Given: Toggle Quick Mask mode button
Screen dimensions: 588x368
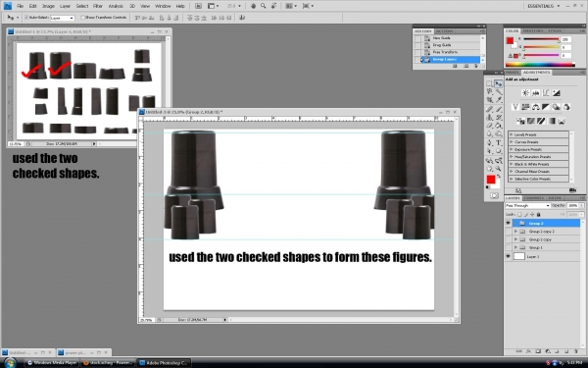Looking at the screenshot, I should point(494,195).
